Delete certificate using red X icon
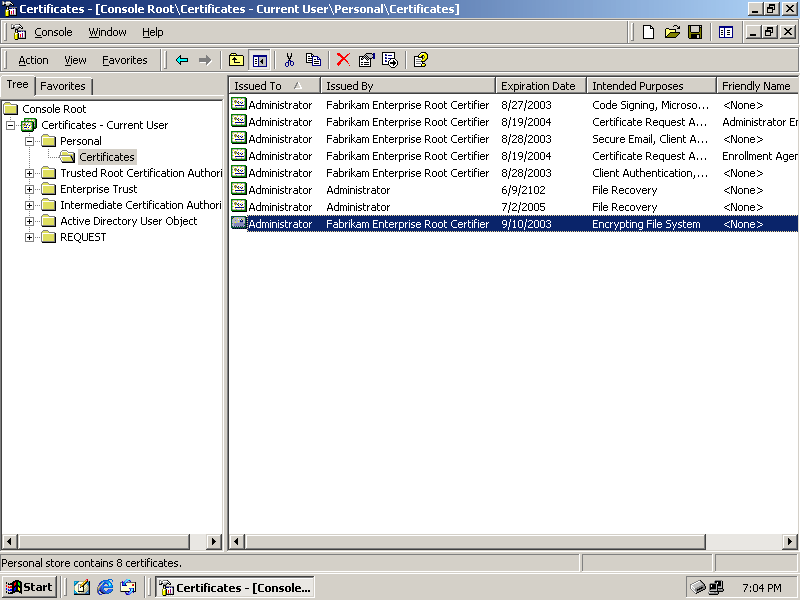The width and height of the screenshot is (800, 600). 343,60
